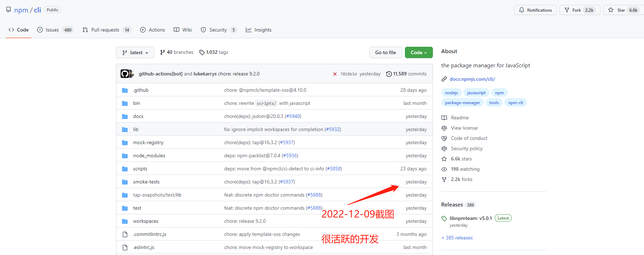Open the test folder icon
The height and width of the screenshot is (255, 644).
125,208
